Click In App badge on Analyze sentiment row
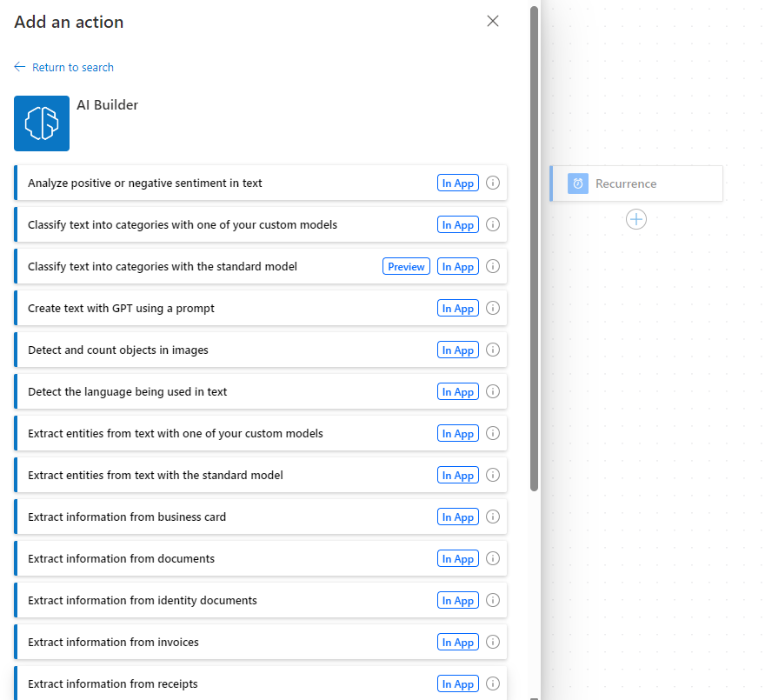The height and width of the screenshot is (700, 765). 457,183
